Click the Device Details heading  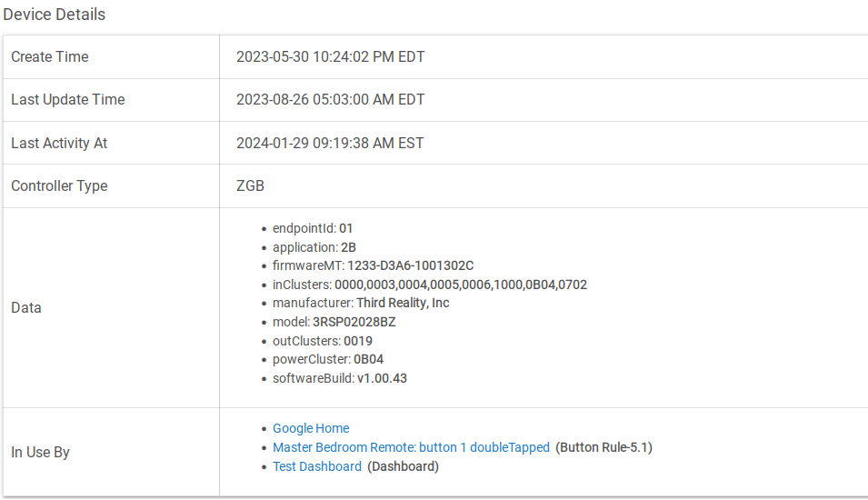pos(55,15)
